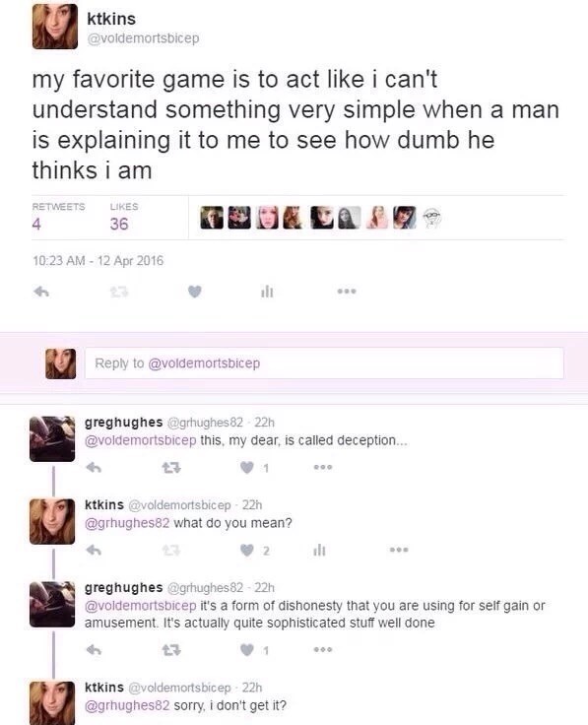Retweet the main ktkins tweet
This screenshot has width=588, height=725.
coord(119,292)
